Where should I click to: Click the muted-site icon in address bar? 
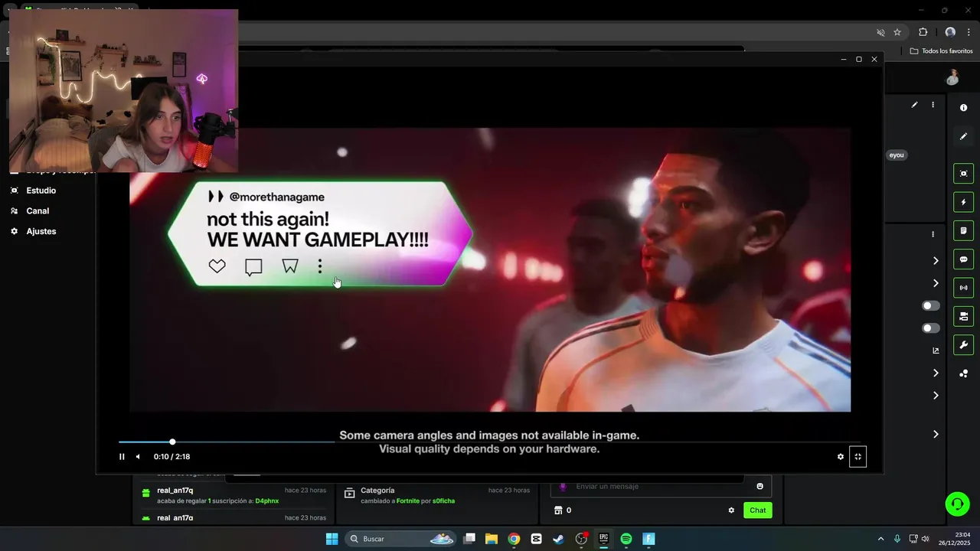click(x=880, y=32)
